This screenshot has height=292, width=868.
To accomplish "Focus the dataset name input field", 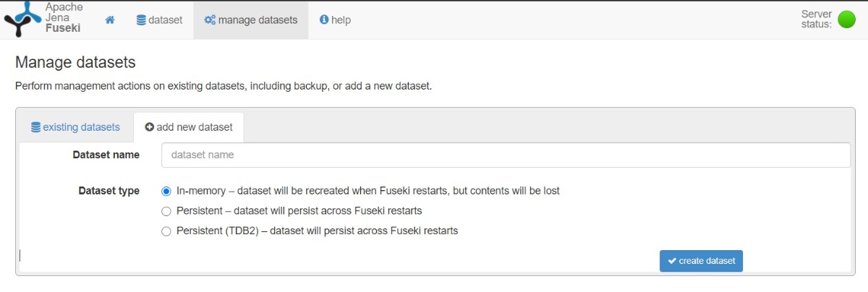I will [506, 155].
